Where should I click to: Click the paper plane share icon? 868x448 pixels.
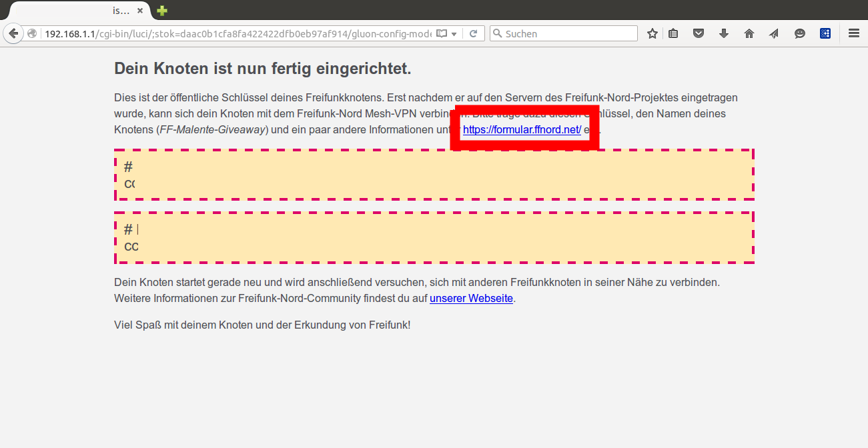(x=774, y=33)
